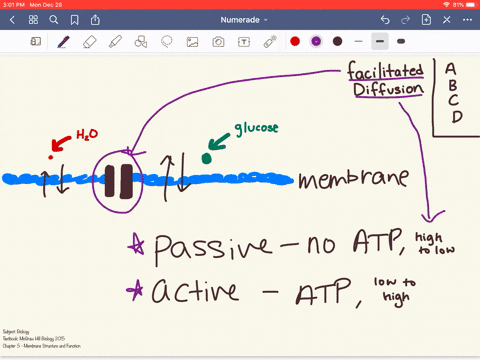480x360 pixels.
Task: Select the thick stroke thickness
Action: coord(401,41)
